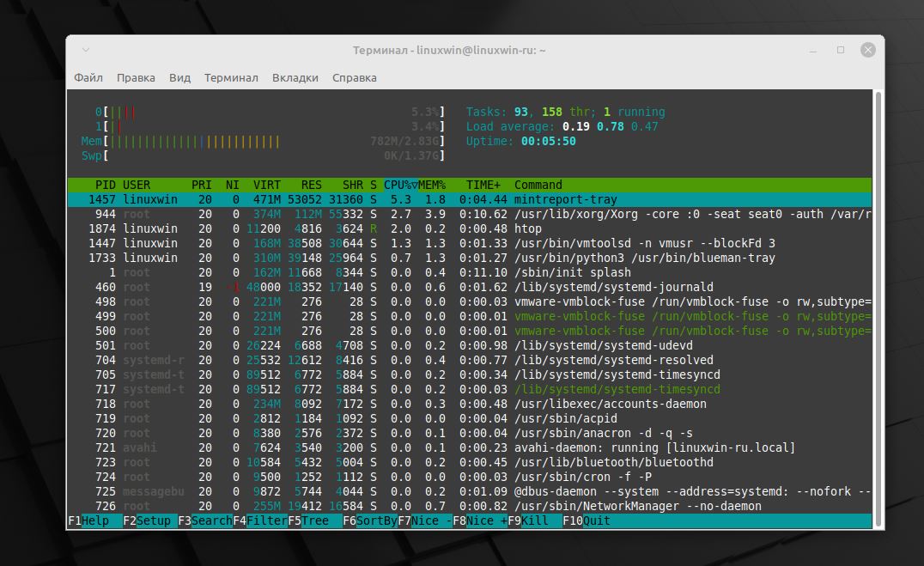Sort by MEM% column header
Image resolution: width=924 pixels, height=566 pixels.
click(x=432, y=186)
